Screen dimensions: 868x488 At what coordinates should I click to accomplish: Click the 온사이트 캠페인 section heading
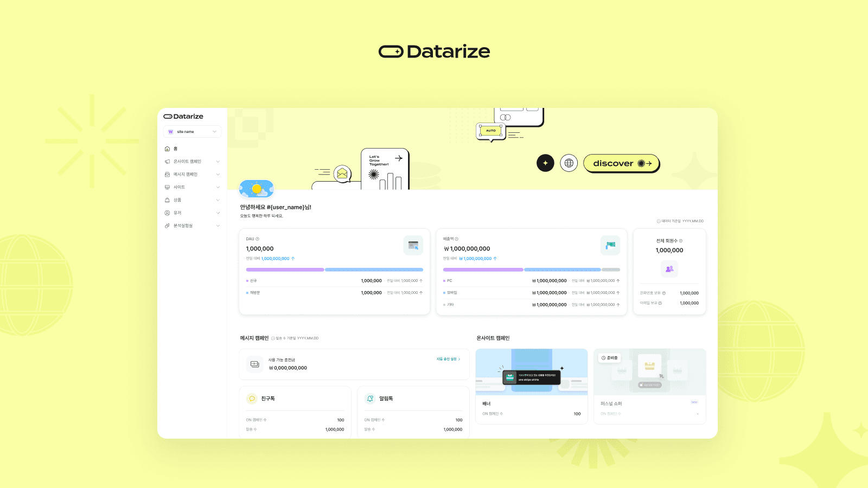pos(493,338)
